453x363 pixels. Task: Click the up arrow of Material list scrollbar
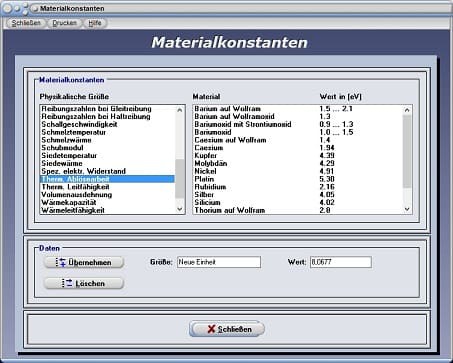407,110
